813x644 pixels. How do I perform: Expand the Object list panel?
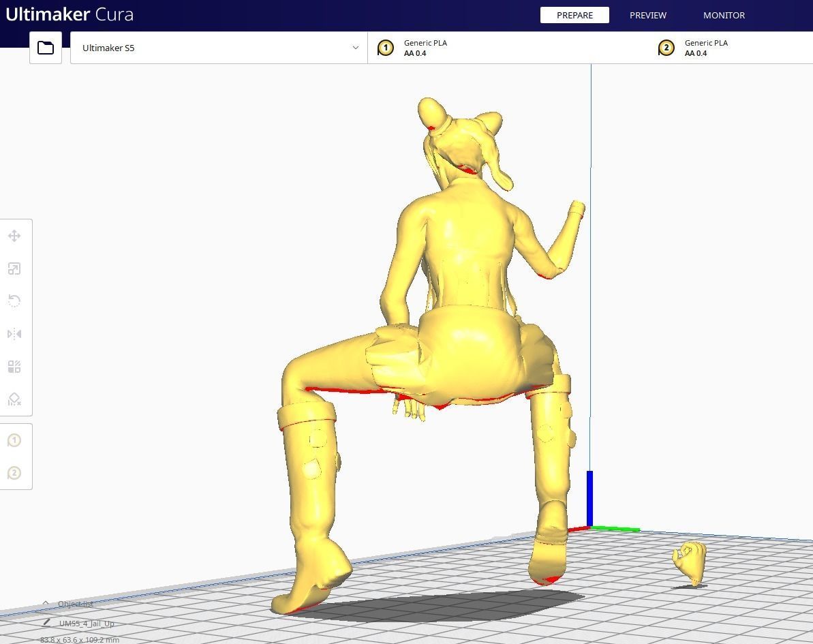pyautogui.click(x=68, y=604)
